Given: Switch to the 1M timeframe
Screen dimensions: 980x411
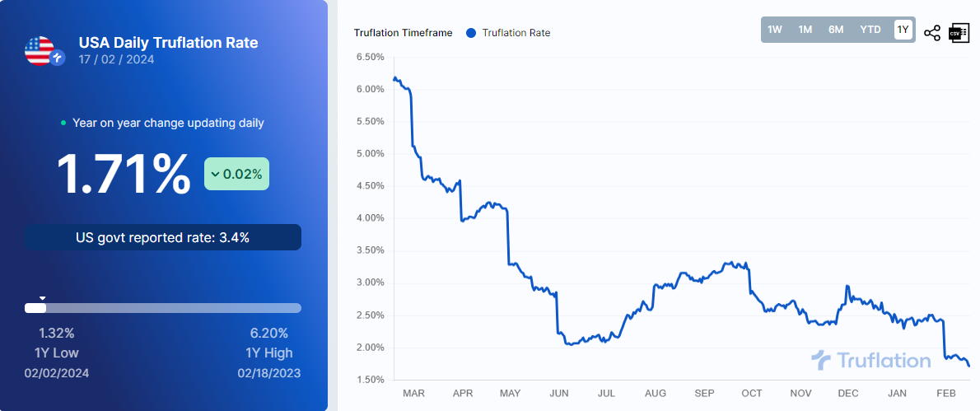Looking at the screenshot, I should (x=805, y=30).
